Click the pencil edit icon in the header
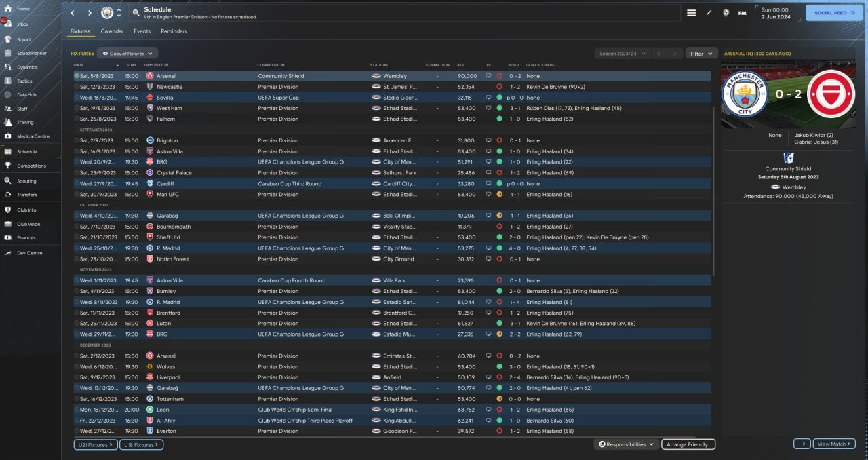868x460 pixels. [x=709, y=13]
